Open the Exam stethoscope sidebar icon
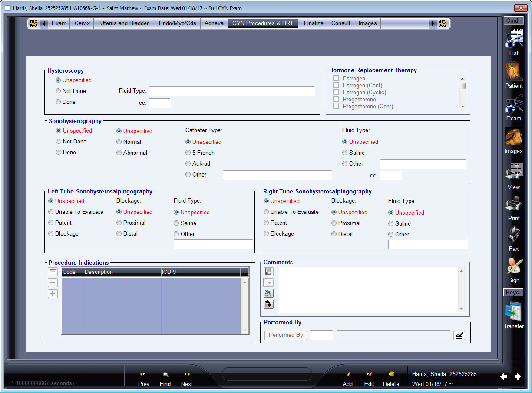 [x=514, y=104]
